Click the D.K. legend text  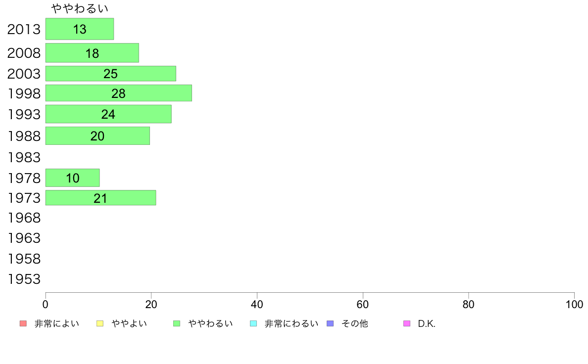coord(426,323)
